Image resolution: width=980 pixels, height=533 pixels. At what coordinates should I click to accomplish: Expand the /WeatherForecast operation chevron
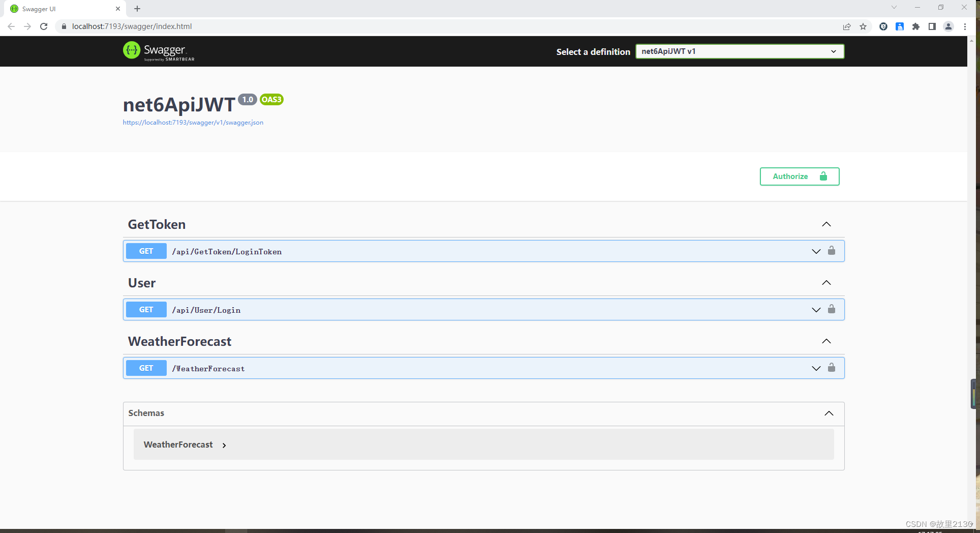tap(816, 368)
